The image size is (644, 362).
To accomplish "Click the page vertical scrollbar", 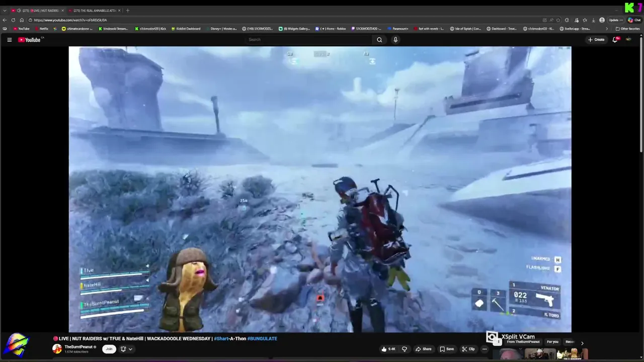I will 641,94.
